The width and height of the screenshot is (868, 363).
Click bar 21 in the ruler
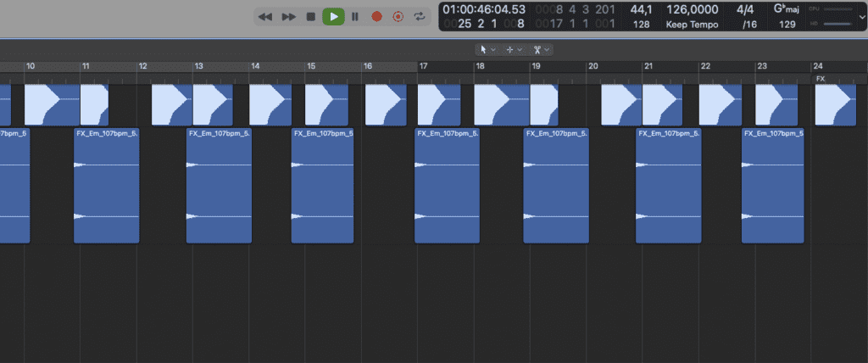click(x=648, y=66)
